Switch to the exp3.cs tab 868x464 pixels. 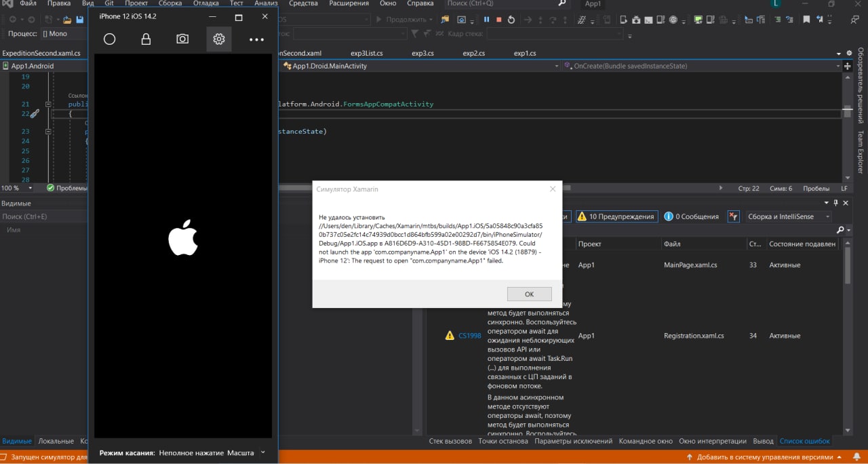pos(422,53)
